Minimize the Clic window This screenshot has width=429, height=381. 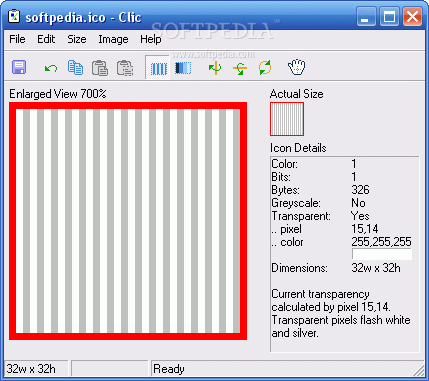click(366, 17)
